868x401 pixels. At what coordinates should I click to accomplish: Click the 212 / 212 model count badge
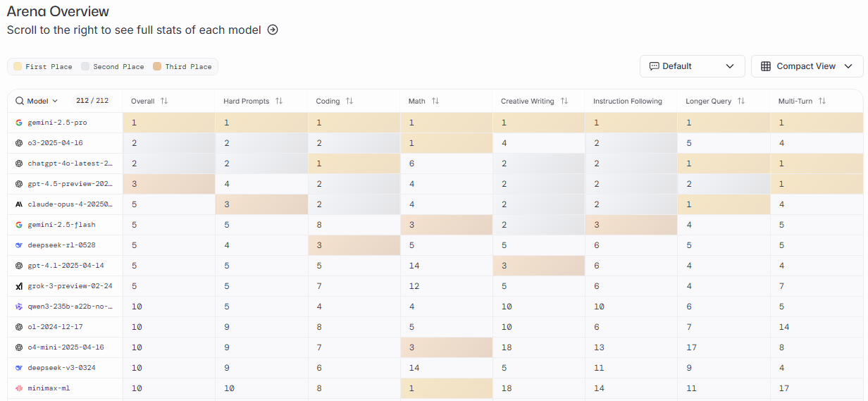(x=92, y=101)
